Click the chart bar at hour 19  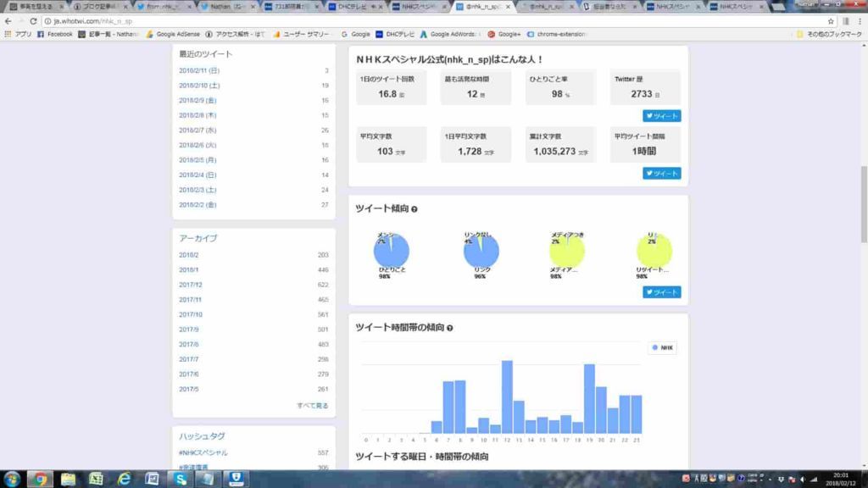coord(590,399)
